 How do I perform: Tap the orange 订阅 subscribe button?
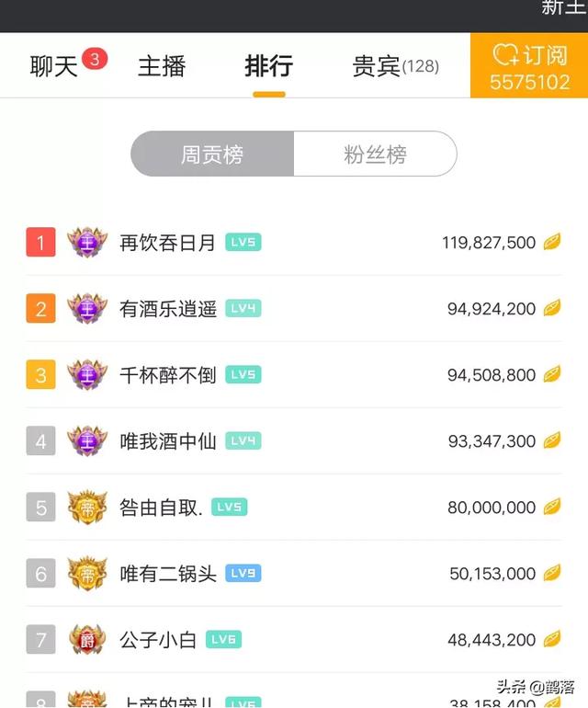point(529,65)
